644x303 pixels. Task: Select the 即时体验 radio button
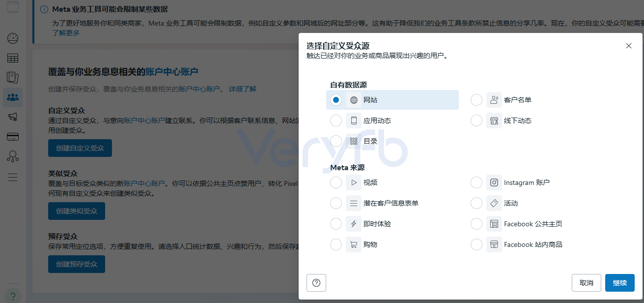tap(336, 224)
